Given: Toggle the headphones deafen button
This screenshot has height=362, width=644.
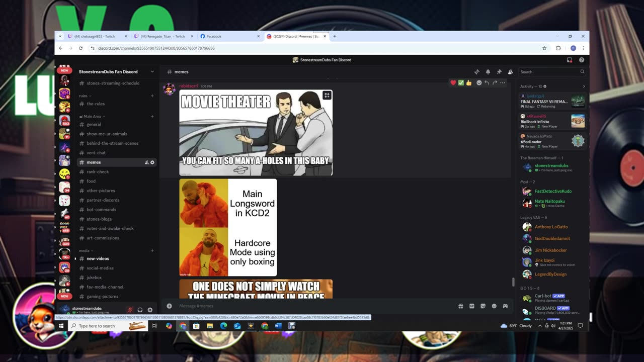Looking at the screenshot, I should tap(140, 310).
